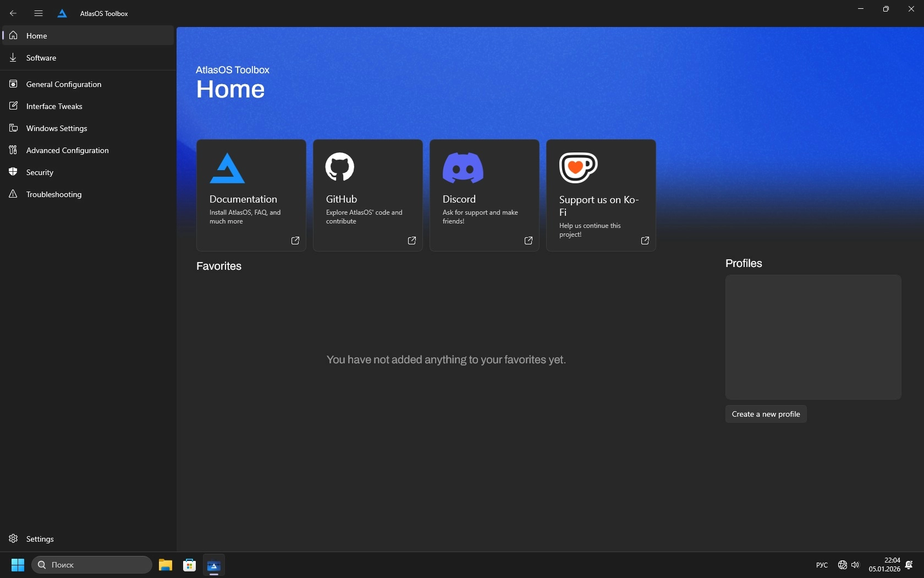Open external link arrow on Discord card

[529, 241]
